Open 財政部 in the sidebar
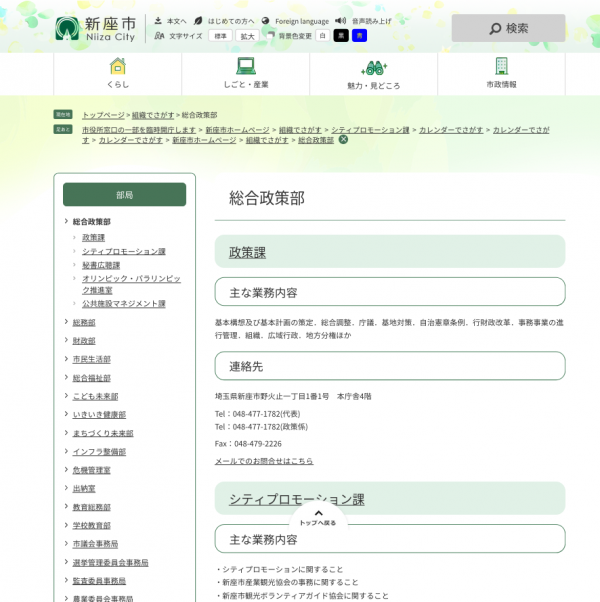 [x=84, y=341]
